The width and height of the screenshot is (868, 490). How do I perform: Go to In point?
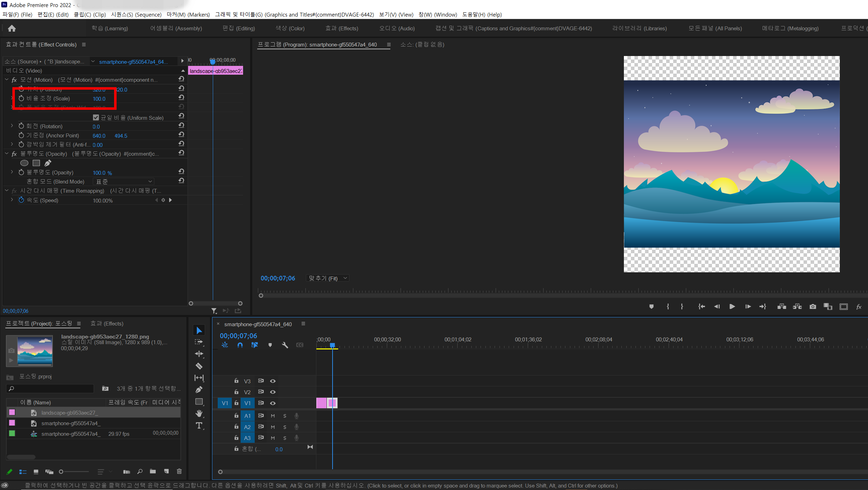click(701, 306)
